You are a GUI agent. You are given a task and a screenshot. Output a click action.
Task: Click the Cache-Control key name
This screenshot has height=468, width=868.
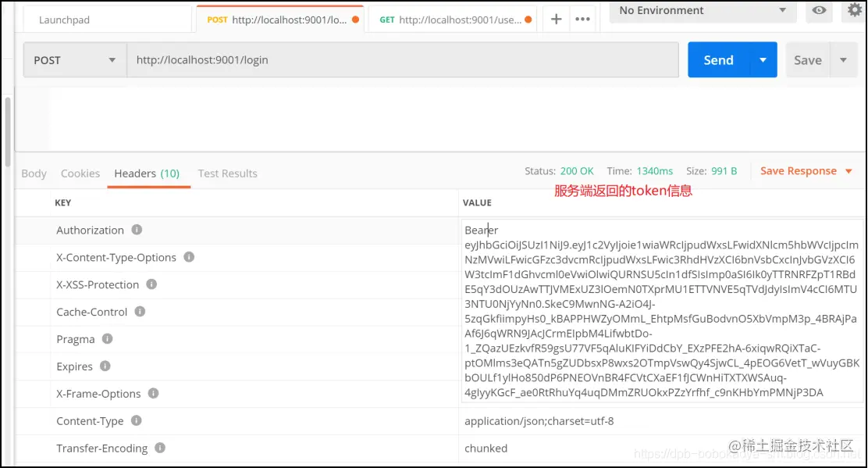(x=92, y=312)
